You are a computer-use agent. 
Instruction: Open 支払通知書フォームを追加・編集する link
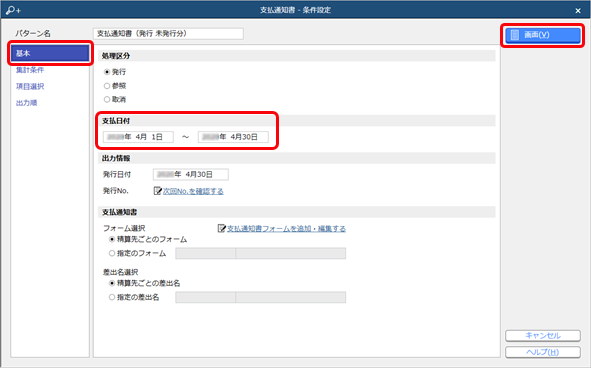point(286,228)
